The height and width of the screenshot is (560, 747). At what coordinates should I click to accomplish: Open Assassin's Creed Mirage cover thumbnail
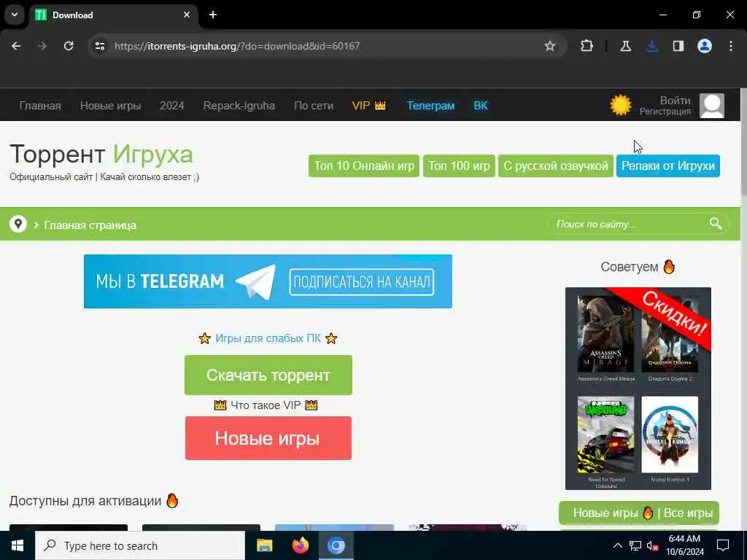pyautogui.click(x=605, y=334)
